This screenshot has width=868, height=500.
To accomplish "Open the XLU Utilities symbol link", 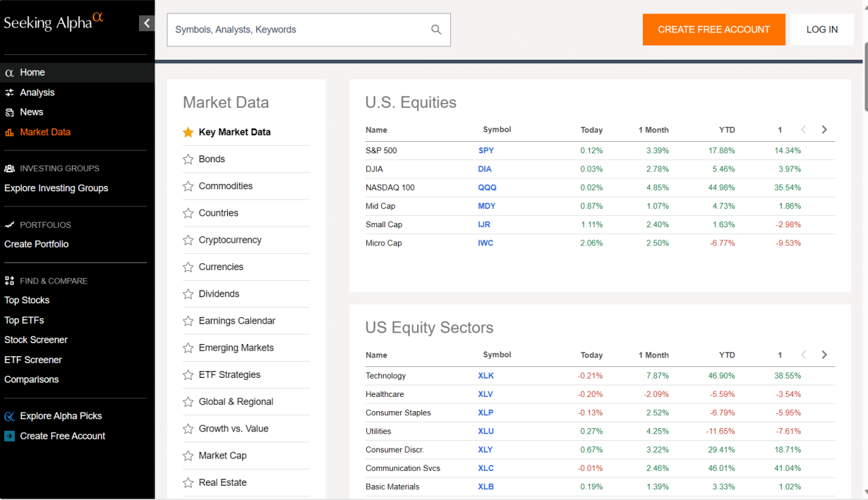I will tap(486, 431).
